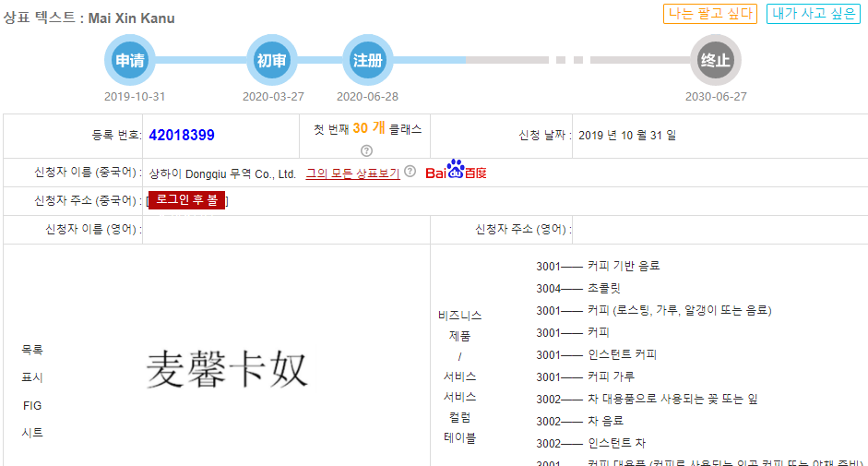Viewport: 868px width, 466px height.
Task: Click the 커피 가루 item row
Action: pos(585,376)
